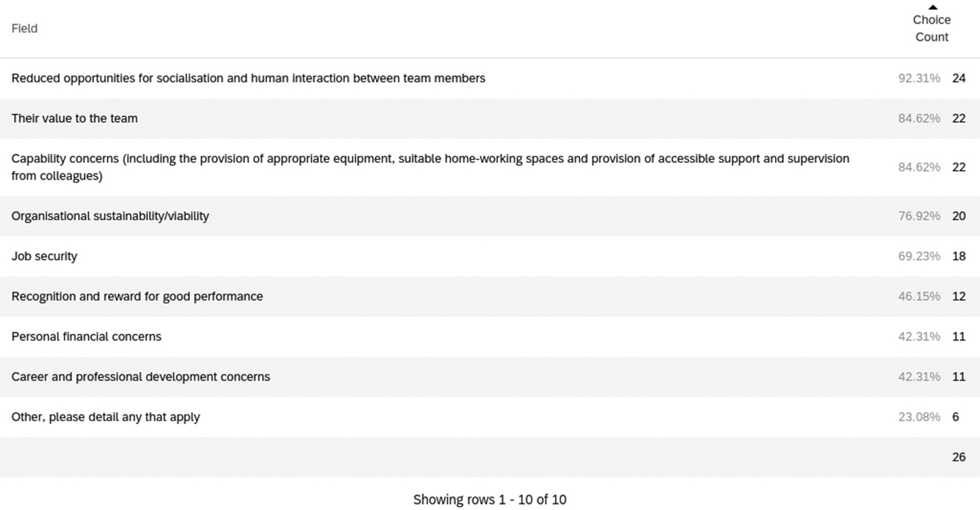Screen dimensions: 980x510
Task: Click the sort arrow above Choice Count
Action: (x=932, y=7)
